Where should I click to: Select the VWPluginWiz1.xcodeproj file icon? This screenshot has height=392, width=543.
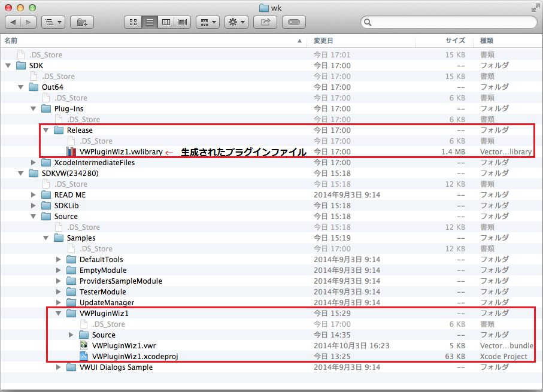click(x=84, y=356)
